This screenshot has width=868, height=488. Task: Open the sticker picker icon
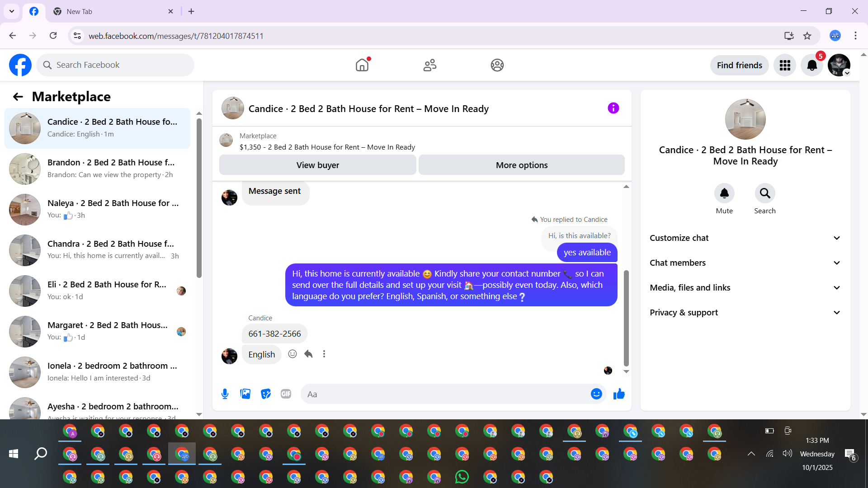pos(266,394)
